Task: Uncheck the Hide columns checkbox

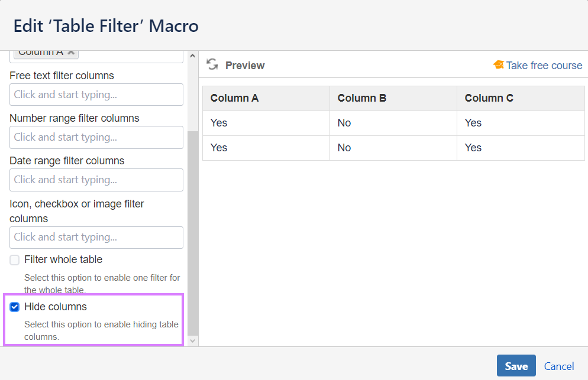Action: 15,307
